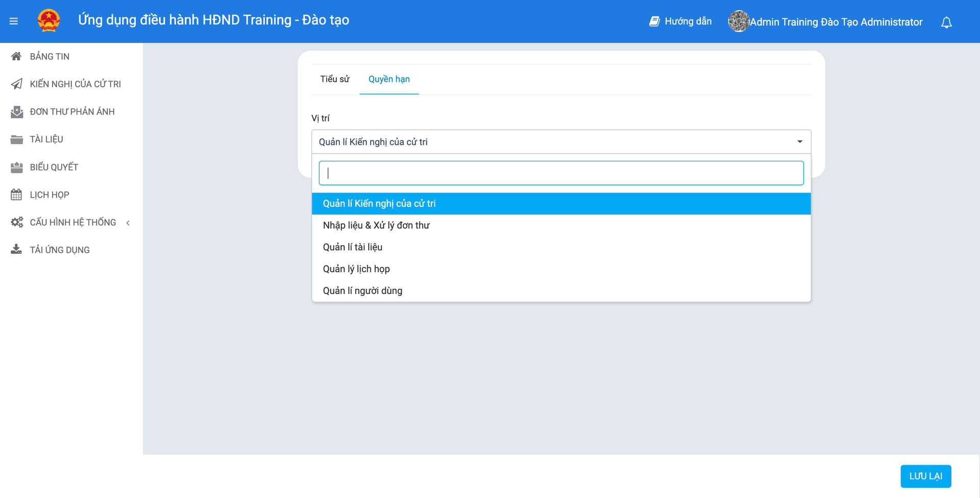Open the Biểu Quyết menu item
Screen dimensions: 980x498
pos(54,167)
